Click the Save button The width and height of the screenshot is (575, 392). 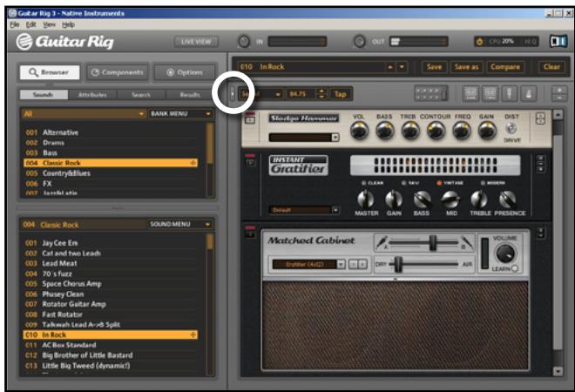[x=434, y=67]
